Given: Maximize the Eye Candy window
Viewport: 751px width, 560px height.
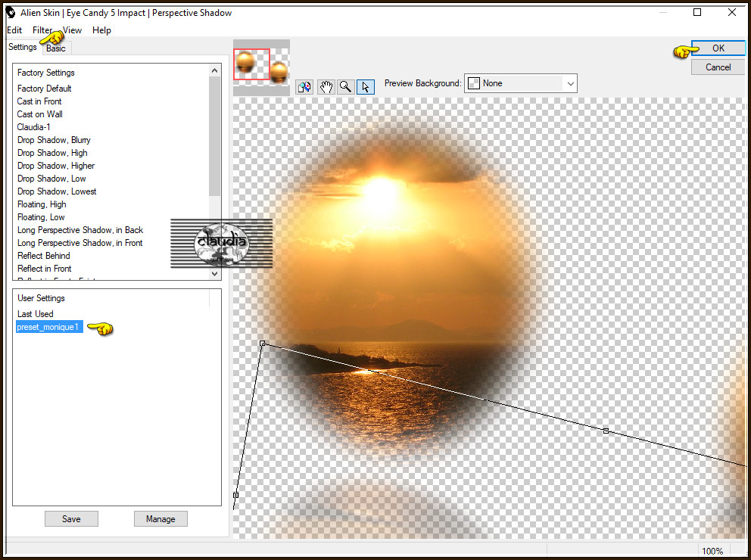Looking at the screenshot, I should (697, 12).
